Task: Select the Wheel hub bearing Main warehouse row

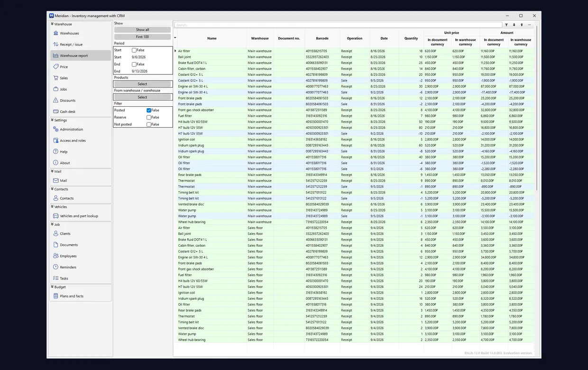Action: tap(356, 222)
